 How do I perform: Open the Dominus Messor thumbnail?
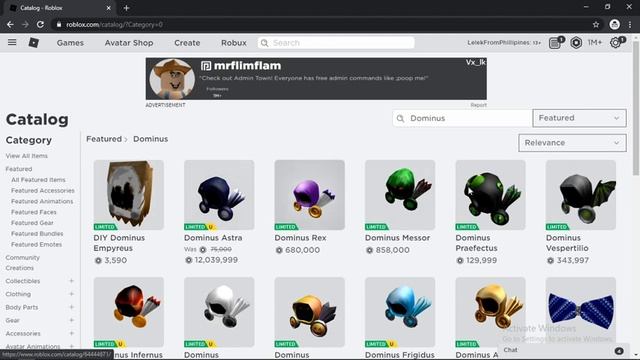click(x=400, y=195)
